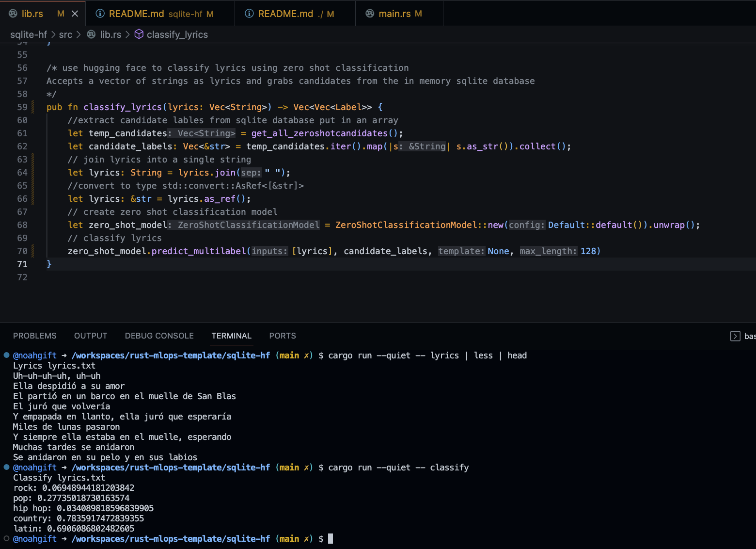
Task: Click the hollow command marker on last prompt
Action: click(x=7, y=538)
